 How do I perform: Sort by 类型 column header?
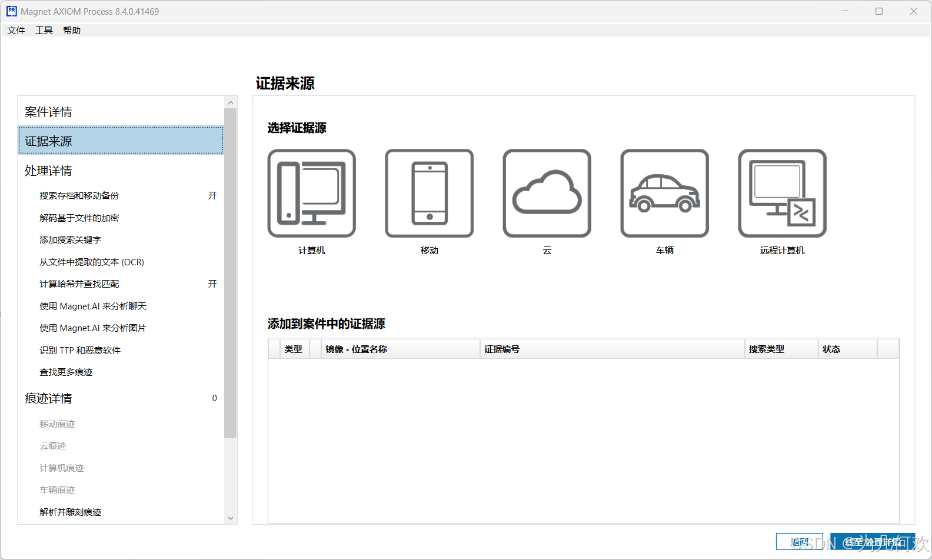pyautogui.click(x=294, y=349)
